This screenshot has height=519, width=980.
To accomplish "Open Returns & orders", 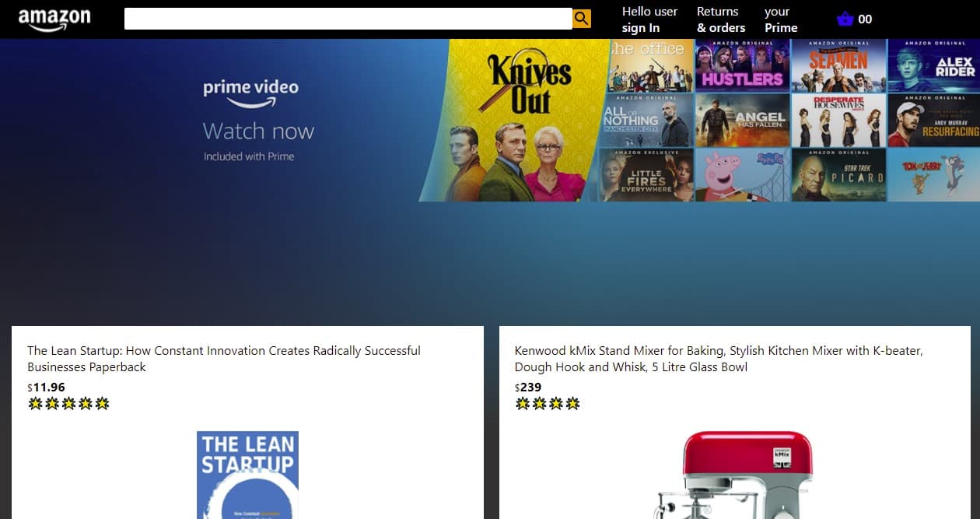I will click(x=721, y=19).
